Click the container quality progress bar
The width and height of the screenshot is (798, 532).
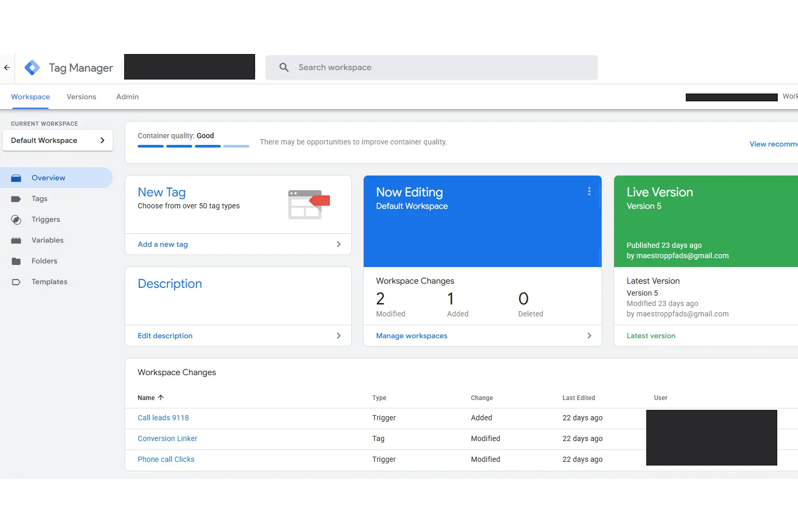tap(193, 147)
